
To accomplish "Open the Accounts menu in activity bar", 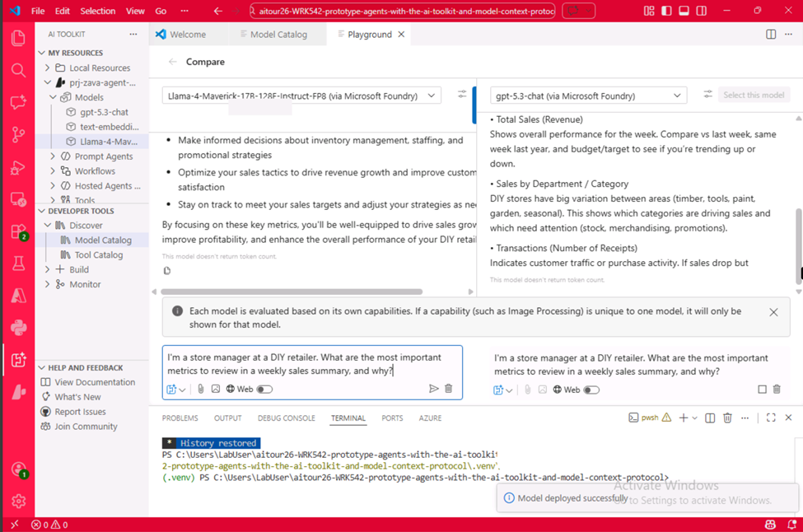I will click(x=18, y=469).
